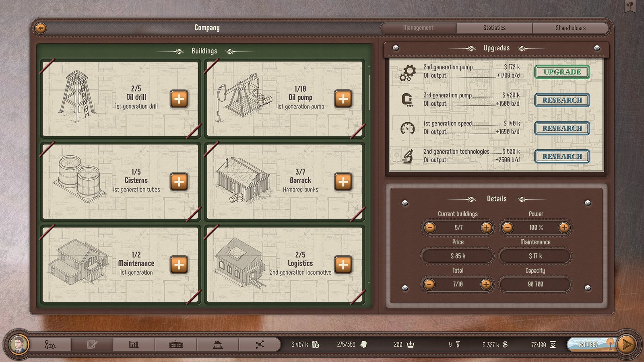
Task: Open the statistics chart icon
Action: point(134,344)
